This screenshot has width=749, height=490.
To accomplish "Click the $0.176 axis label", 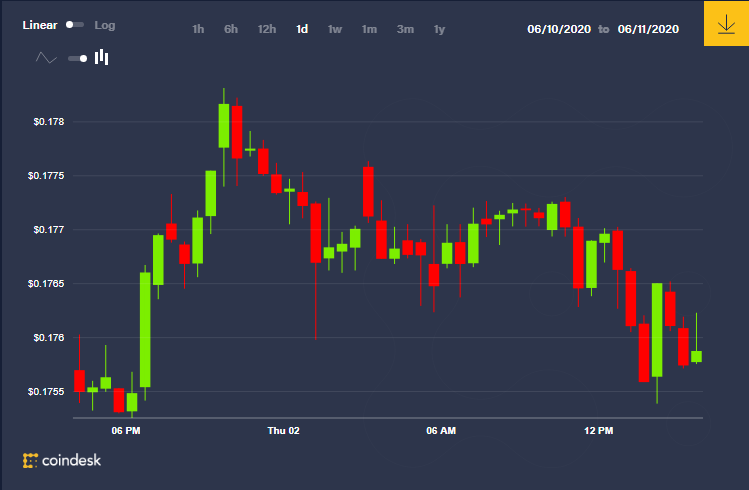I will (49, 338).
